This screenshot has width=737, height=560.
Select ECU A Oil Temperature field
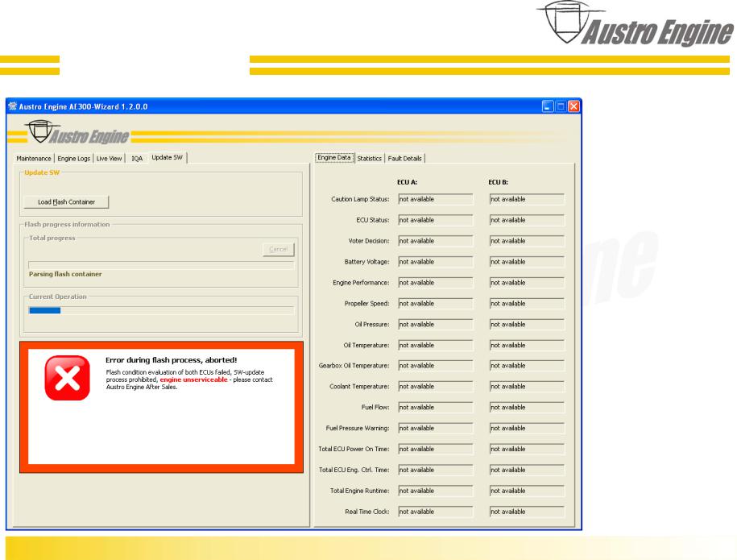click(x=435, y=345)
